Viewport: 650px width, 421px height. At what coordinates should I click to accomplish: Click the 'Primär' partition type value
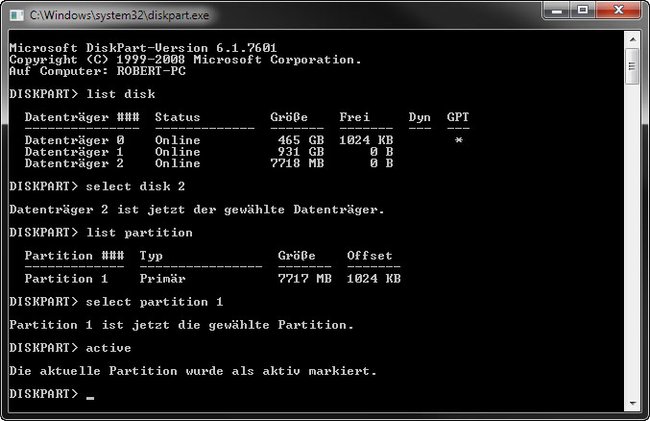pyautogui.click(x=162, y=279)
